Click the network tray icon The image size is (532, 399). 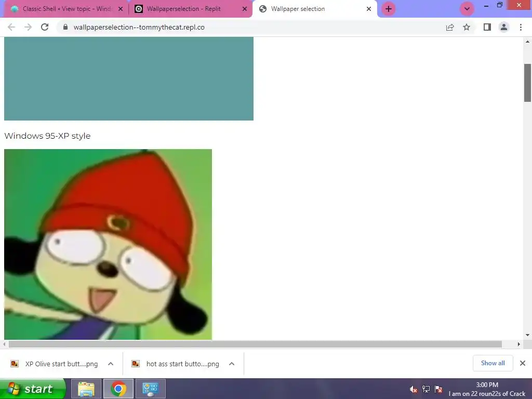[x=426, y=389]
